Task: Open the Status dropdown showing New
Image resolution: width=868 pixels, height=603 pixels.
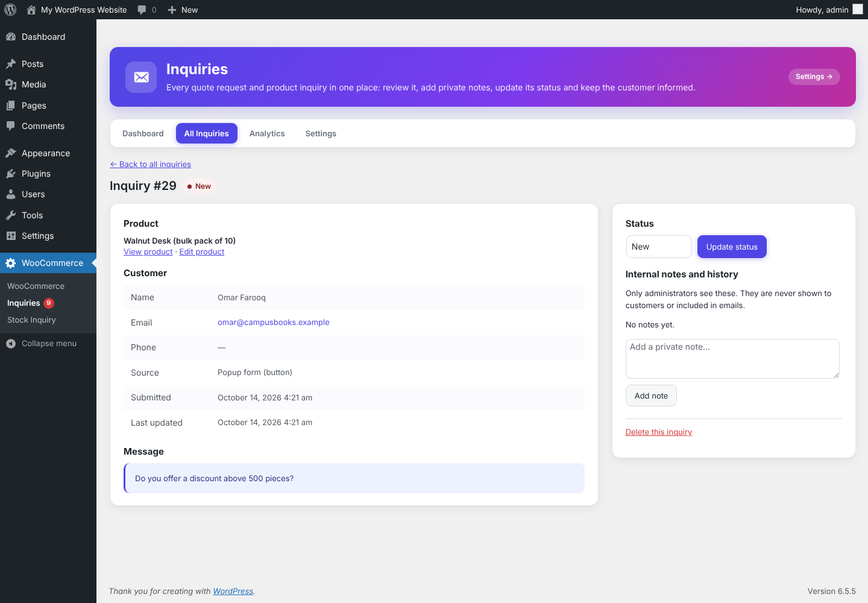Action: (659, 247)
